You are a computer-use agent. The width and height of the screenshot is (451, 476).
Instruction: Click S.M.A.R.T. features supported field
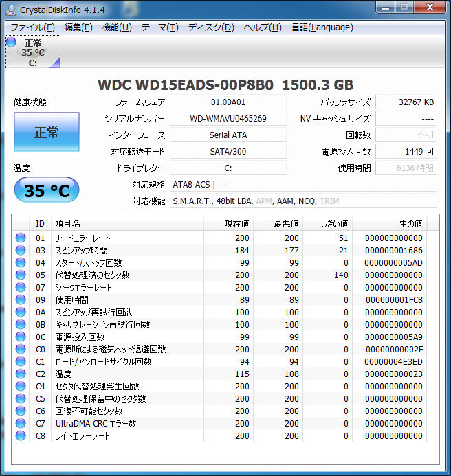[303, 201]
